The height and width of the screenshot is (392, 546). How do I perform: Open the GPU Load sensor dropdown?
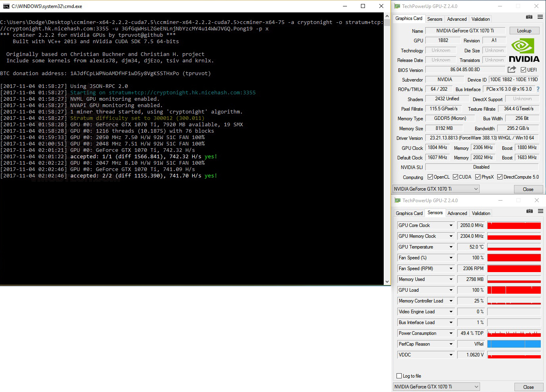pyautogui.click(x=451, y=290)
